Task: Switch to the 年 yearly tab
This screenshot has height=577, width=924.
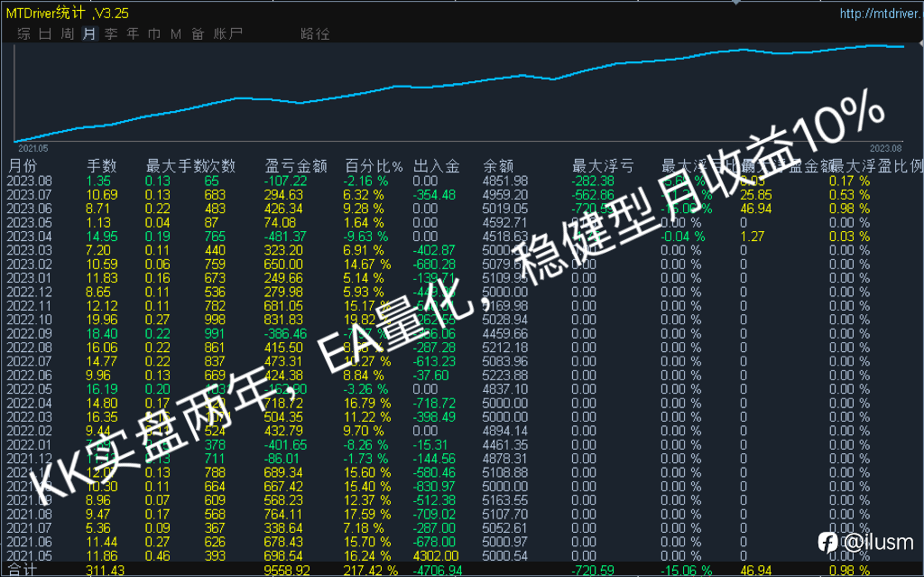Action: point(133,33)
